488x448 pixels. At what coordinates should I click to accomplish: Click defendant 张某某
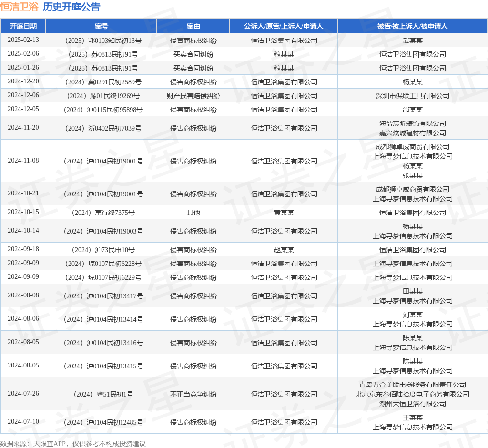412,175
